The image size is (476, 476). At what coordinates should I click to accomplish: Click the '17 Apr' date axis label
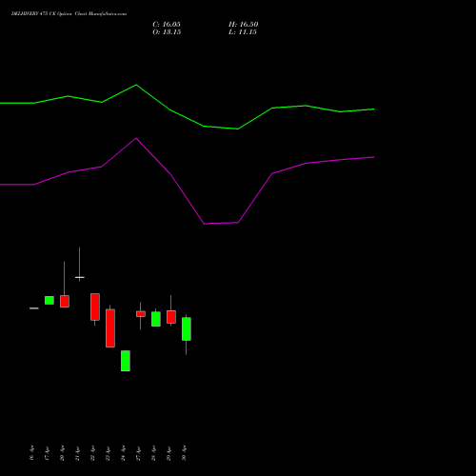(x=47, y=453)
